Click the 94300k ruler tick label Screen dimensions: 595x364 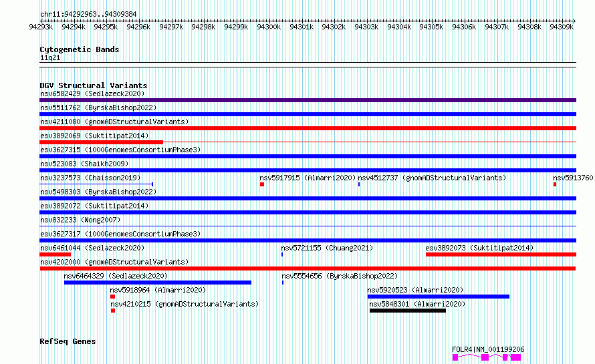click(x=269, y=27)
